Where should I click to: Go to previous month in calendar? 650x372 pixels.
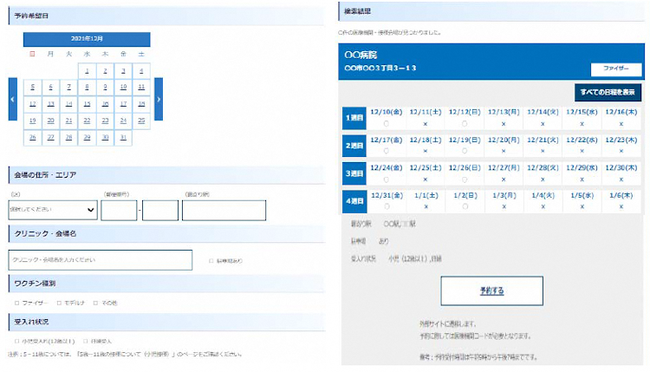point(13,99)
